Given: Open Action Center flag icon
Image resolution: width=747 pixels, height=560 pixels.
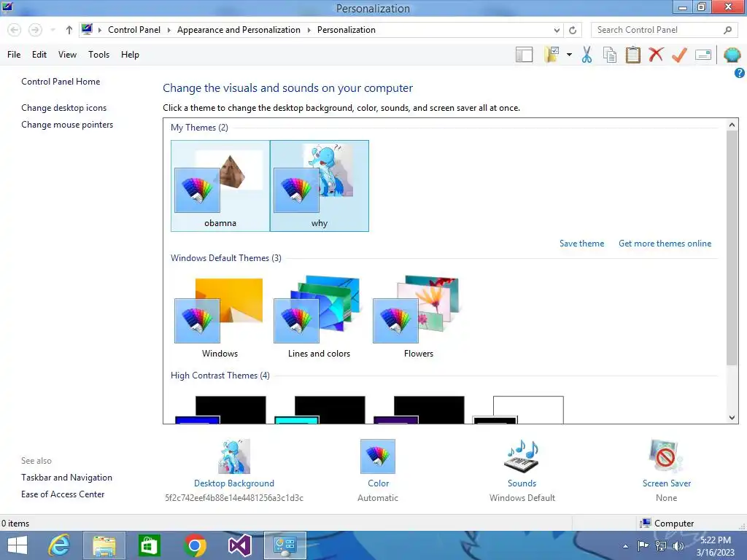Looking at the screenshot, I should pos(643,545).
